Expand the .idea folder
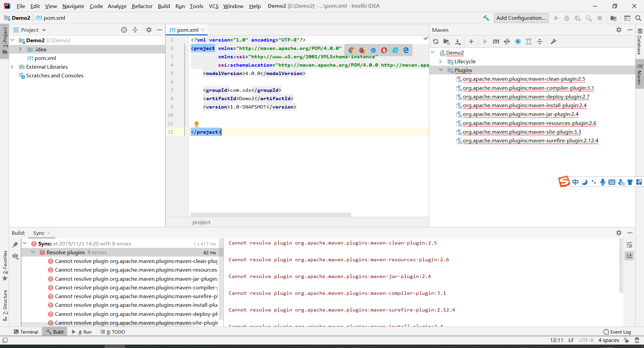Screen dimensions: 644x348 [20, 49]
